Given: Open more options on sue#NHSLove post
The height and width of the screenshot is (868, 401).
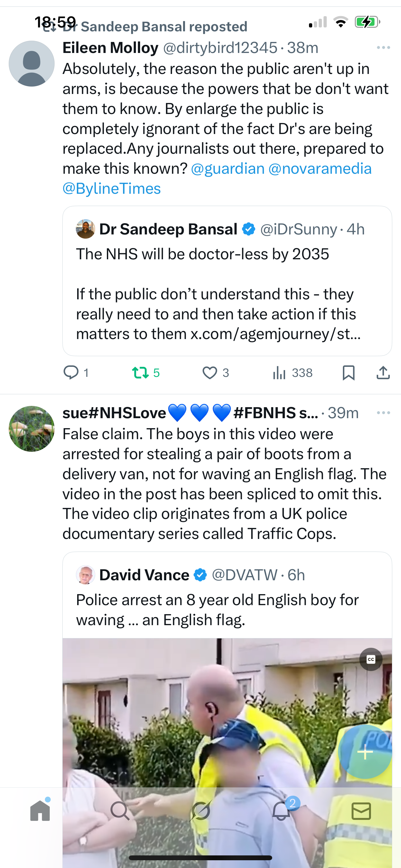Looking at the screenshot, I should pos(383,413).
